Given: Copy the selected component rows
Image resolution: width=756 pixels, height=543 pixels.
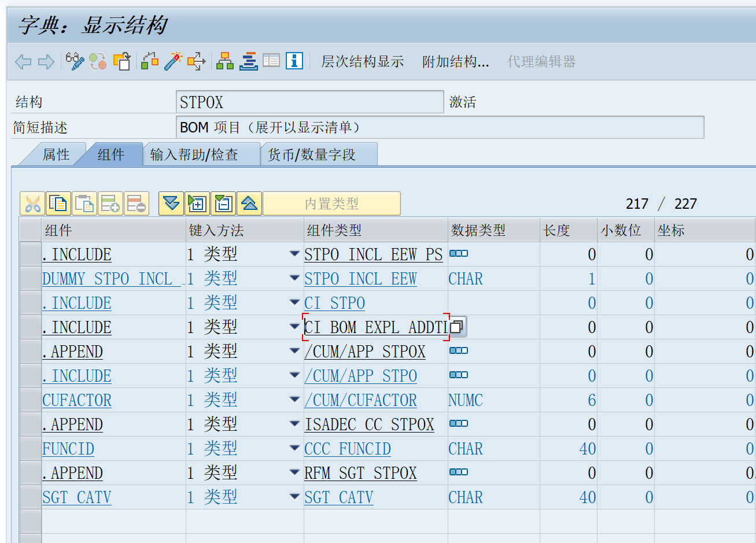Looking at the screenshot, I should [57, 203].
